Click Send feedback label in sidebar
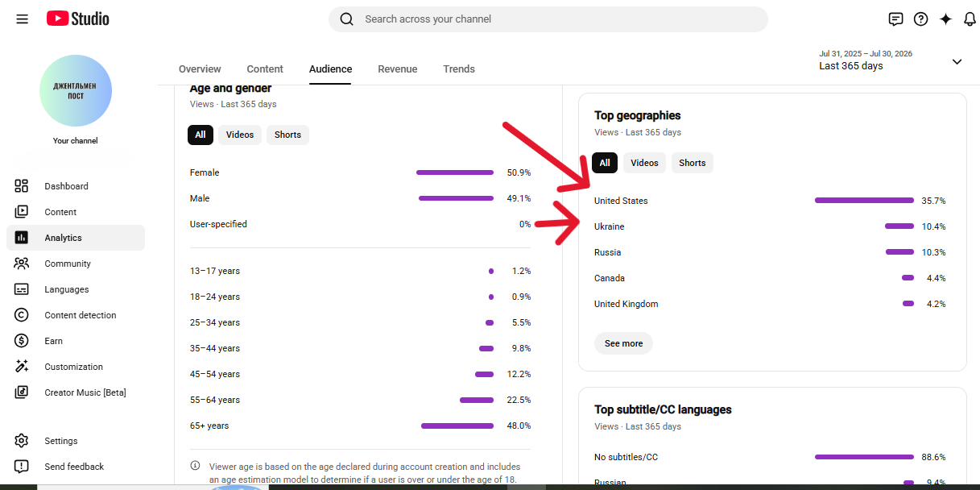Screen dimensions: 980x490 [74, 467]
